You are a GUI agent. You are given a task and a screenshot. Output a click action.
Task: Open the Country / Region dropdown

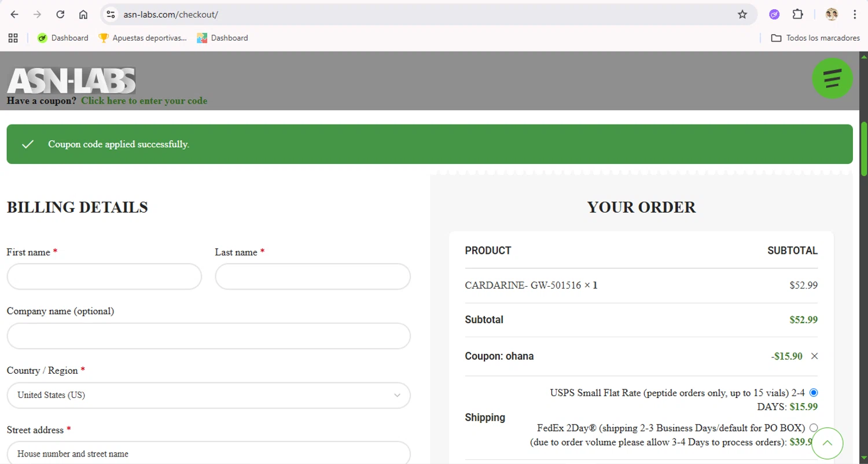208,395
